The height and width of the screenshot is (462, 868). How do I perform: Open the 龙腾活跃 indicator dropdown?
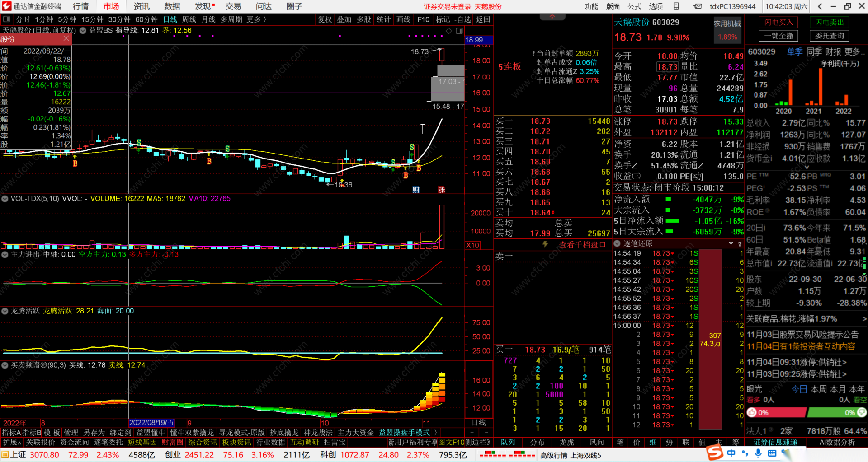5,311
